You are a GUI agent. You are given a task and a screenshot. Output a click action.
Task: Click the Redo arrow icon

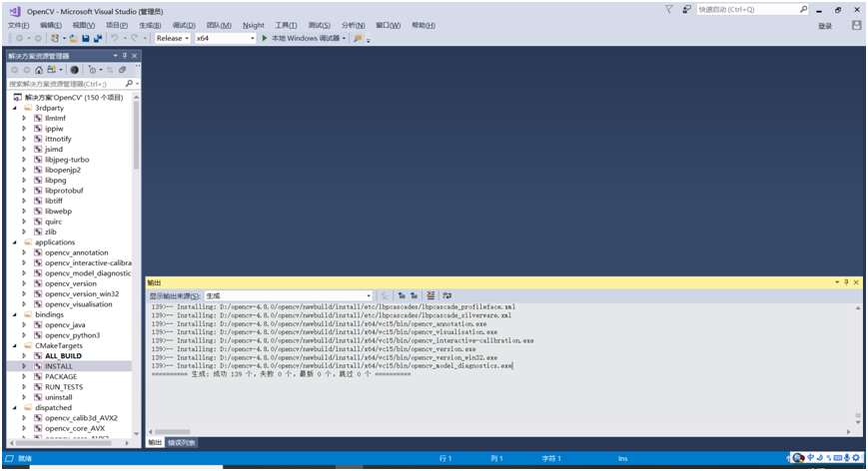pyautogui.click(x=135, y=38)
